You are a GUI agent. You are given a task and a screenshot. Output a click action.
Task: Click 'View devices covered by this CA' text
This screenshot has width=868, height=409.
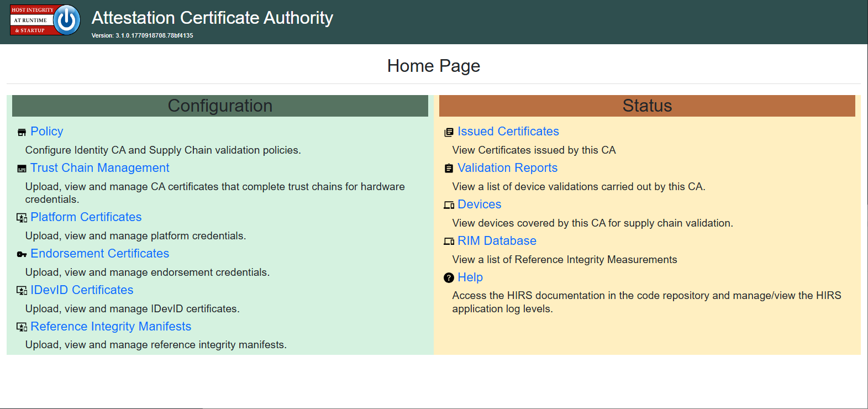point(592,223)
